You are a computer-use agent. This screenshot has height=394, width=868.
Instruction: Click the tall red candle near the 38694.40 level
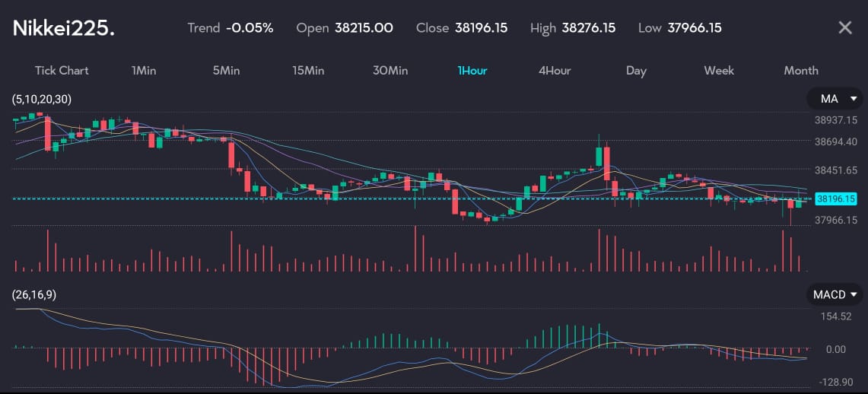[607, 163]
